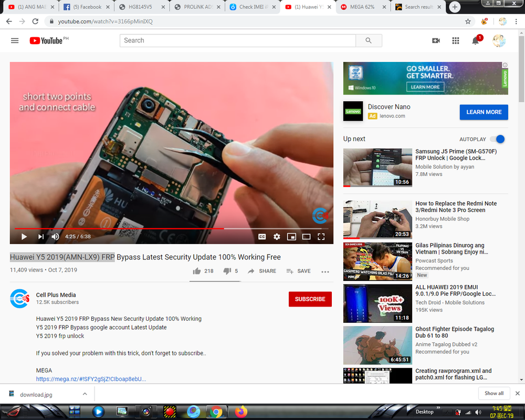Open the notifications bell

(x=476, y=40)
